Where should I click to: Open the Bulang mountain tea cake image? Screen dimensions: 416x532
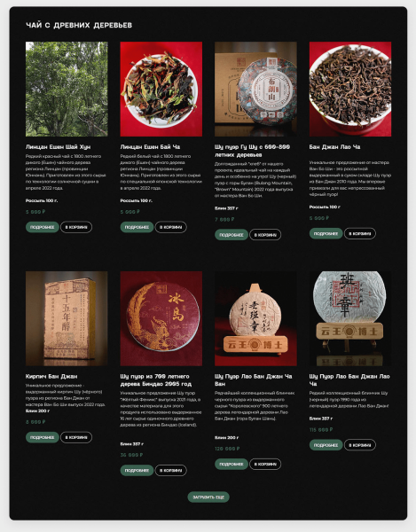[255, 89]
